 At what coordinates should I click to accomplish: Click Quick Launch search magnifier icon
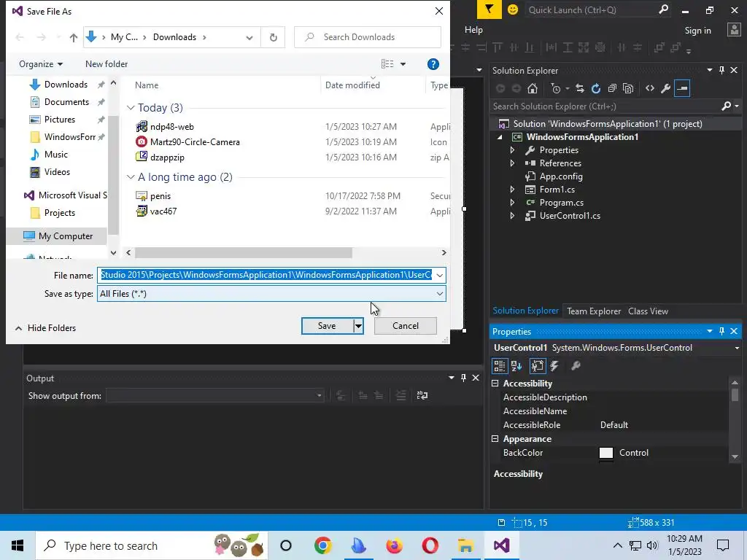[x=663, y=9]
